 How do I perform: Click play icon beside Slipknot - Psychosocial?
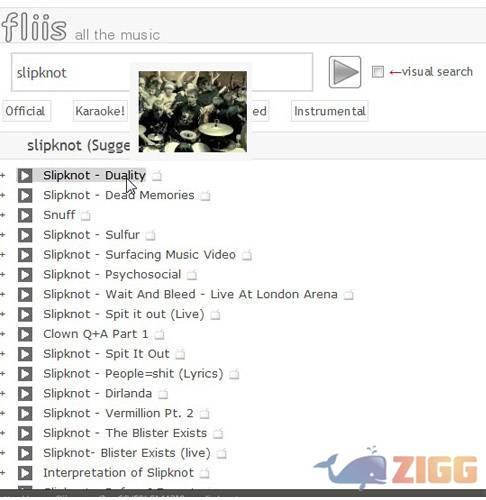click(25, 275)
